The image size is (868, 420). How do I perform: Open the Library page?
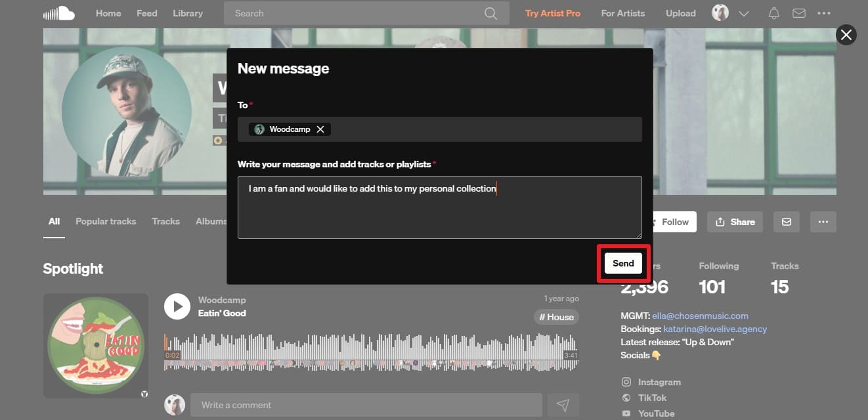click(x=188, y=13)
